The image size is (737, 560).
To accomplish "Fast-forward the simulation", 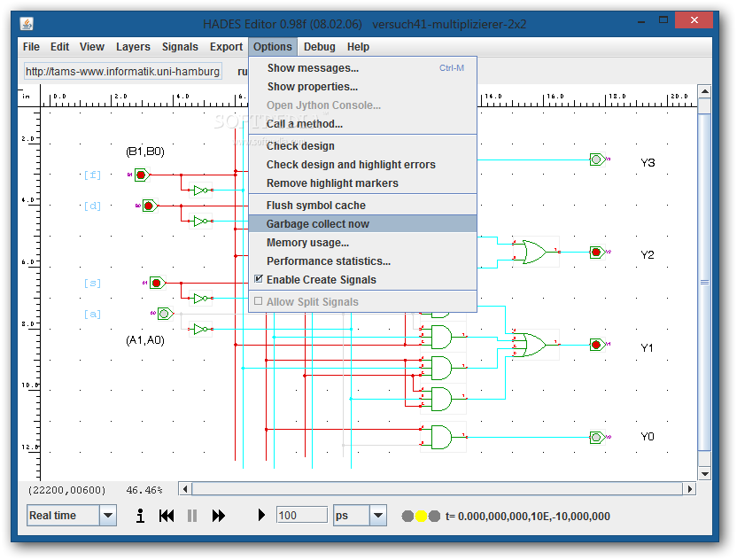I will (x=219, y=516).
